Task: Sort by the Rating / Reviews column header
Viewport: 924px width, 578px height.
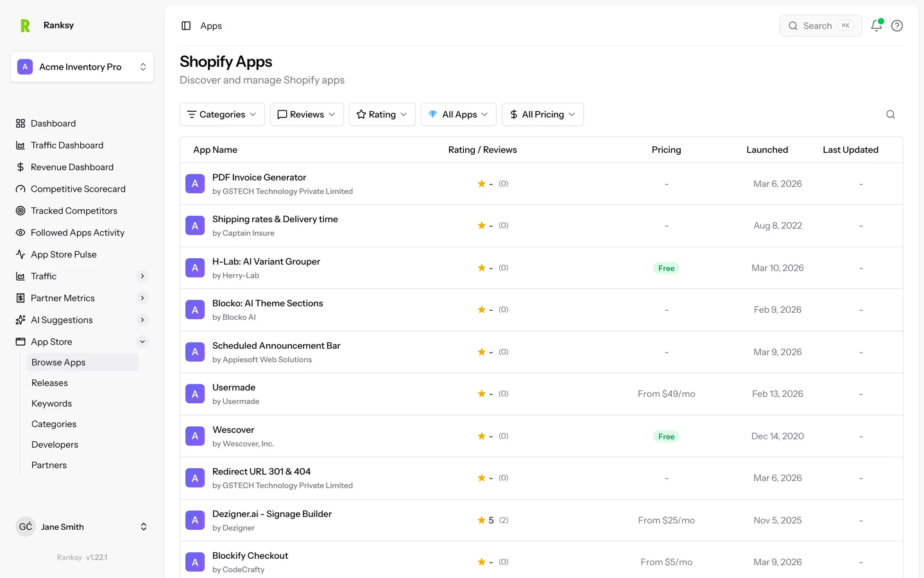Action: 483,150
